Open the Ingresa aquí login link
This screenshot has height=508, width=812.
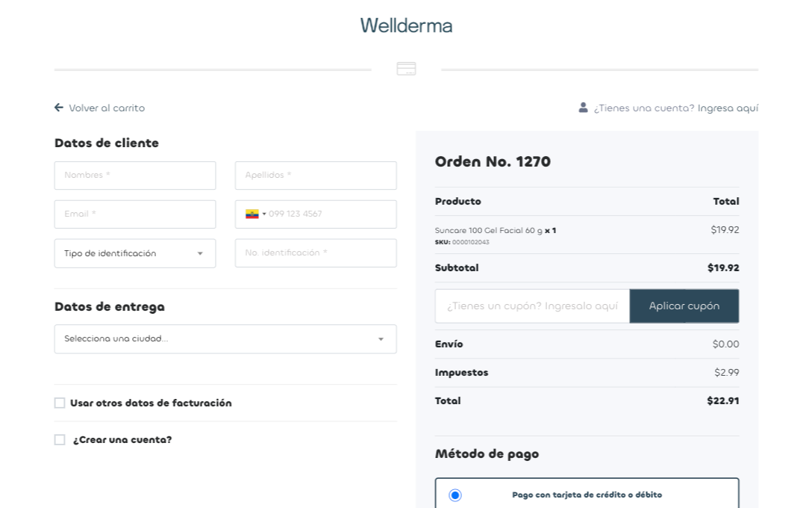[728, 108]
